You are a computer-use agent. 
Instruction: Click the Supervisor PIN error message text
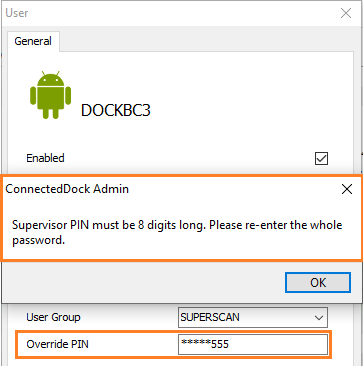coord(177,232)
